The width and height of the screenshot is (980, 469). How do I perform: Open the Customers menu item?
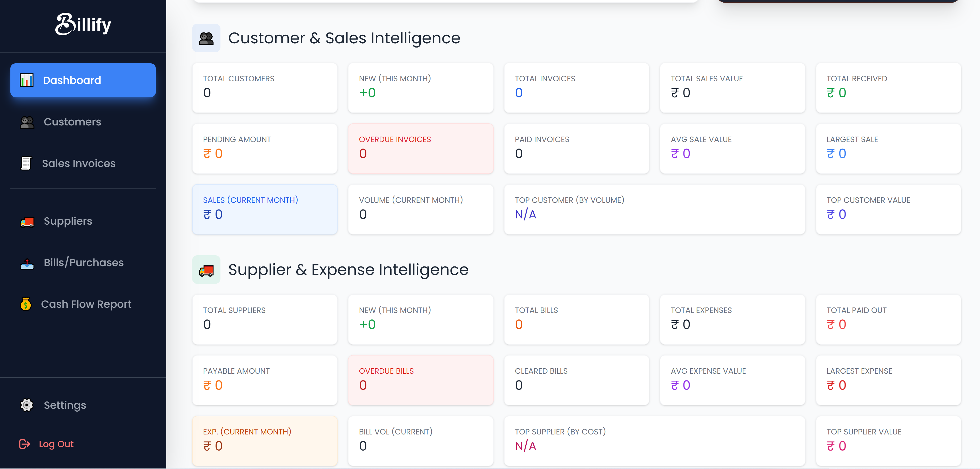(72, 122)
